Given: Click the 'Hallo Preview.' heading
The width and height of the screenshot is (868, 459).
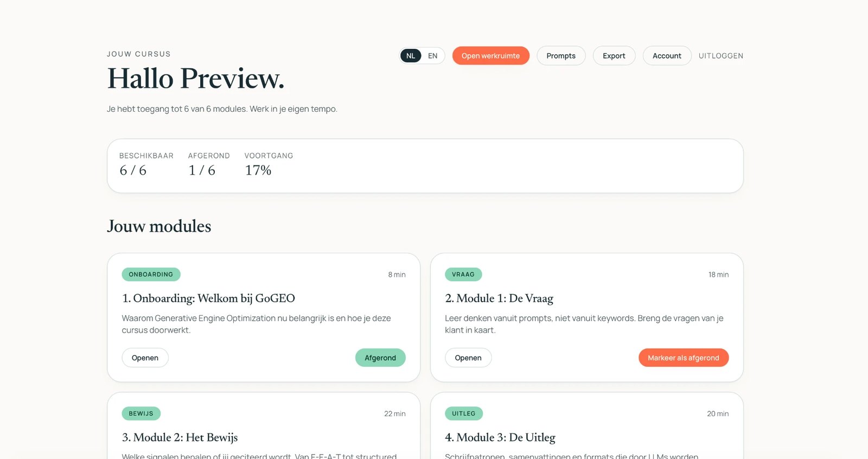Looking at the screenshot, I should tap(196, 79).
